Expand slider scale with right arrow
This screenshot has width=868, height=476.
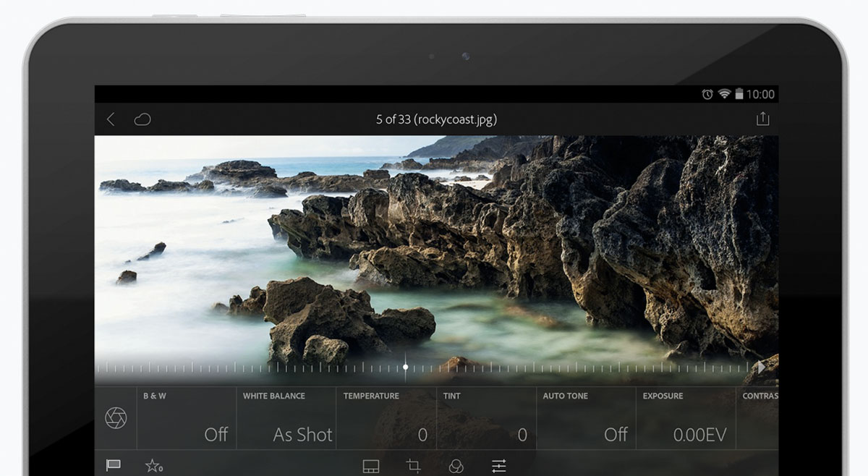pos(760,367)
